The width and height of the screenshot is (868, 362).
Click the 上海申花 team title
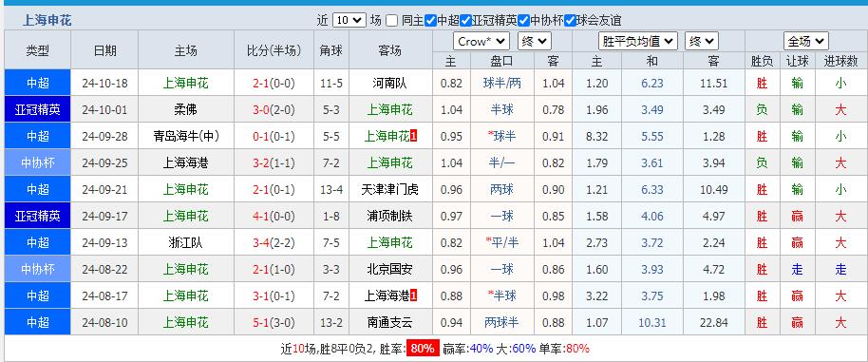47,21
